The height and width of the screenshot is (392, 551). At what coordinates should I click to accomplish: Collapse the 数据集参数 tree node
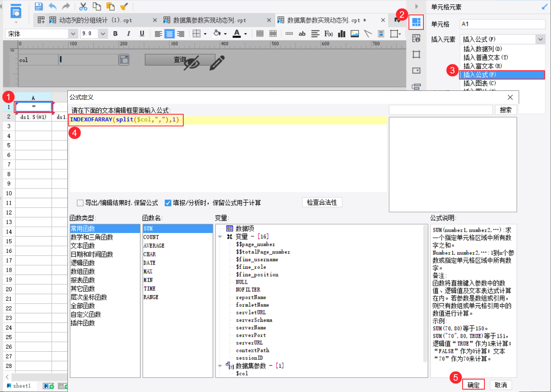[x=220, y=366]
